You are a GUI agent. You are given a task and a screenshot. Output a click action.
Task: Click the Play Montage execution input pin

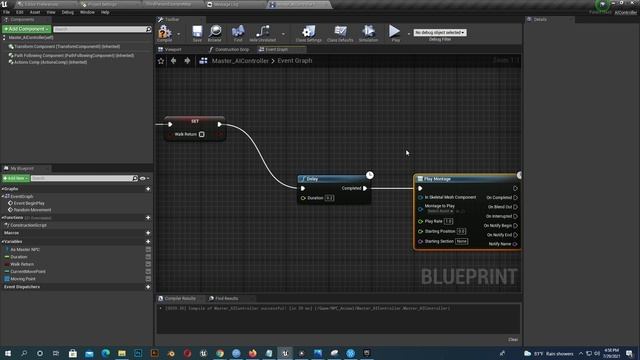pyautogui.click(x=420, y=188)
